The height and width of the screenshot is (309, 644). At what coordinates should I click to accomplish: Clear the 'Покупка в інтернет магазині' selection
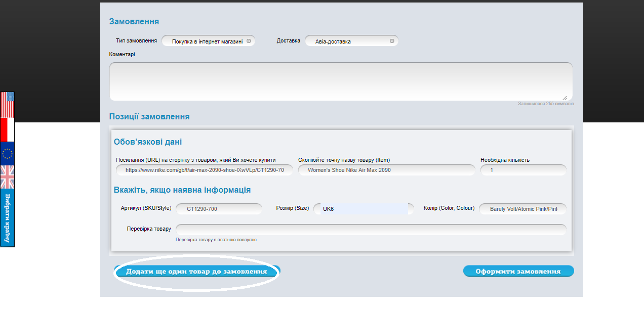[248, 41]
